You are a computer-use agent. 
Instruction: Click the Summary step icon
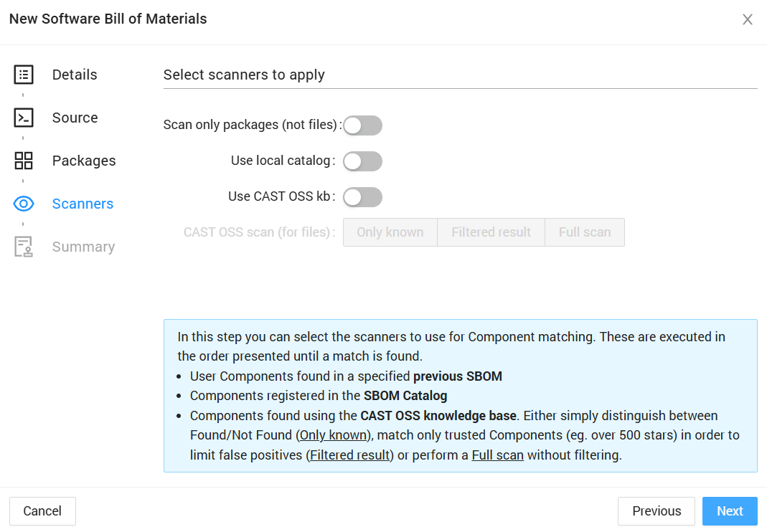[x=24, y=247]
